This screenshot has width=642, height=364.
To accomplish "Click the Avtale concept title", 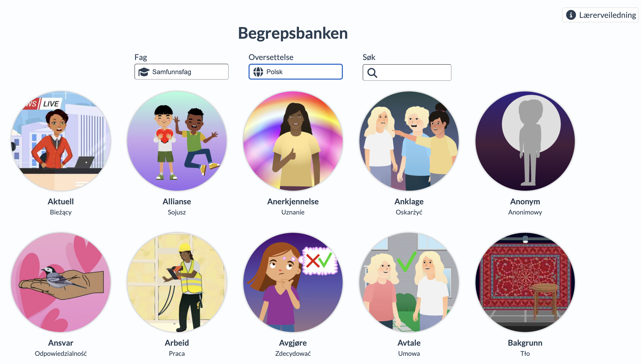I will pos(409,343).
